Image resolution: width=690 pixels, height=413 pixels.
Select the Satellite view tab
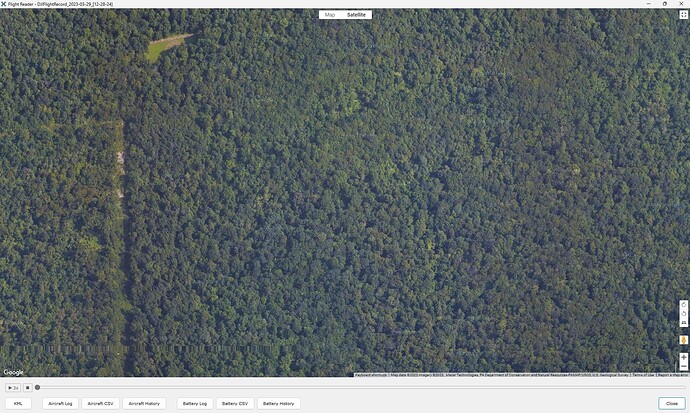(x=357, y=15)
